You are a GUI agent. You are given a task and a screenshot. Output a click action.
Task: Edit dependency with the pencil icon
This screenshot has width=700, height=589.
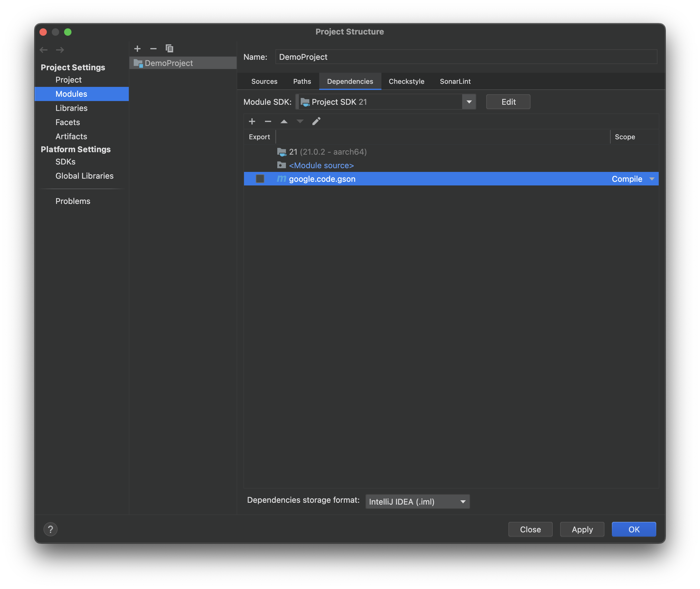coord(316,121)
